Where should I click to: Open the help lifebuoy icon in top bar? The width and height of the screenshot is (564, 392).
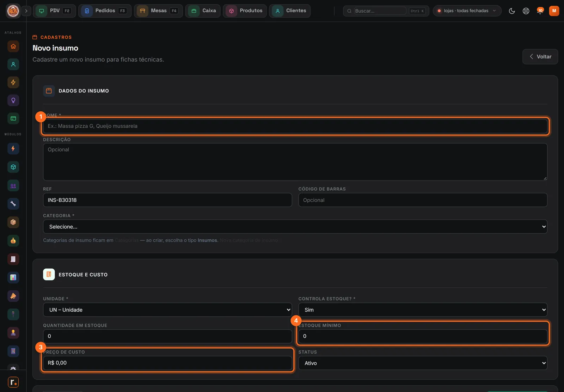[x=526, y=11]
